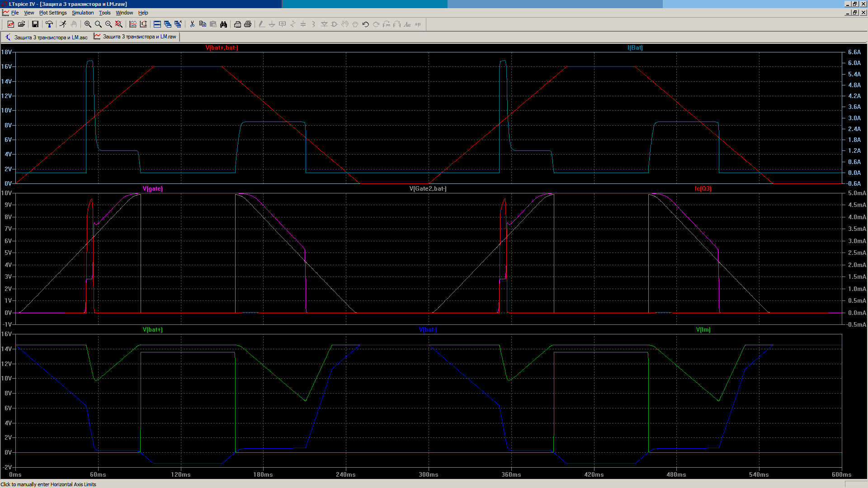Image resolution: width=868 pixels, height=488 pixels.
Task: Click the V(bat+,bat-) trace label
Action: pos(222,47)
